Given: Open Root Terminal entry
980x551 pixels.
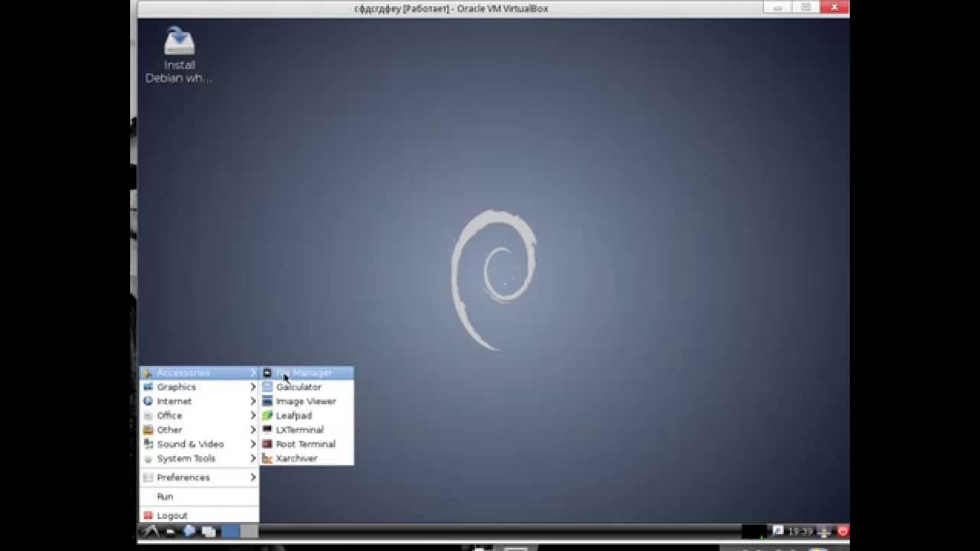Looking at the screenshot, I should pyautogui.click(x=307, y=444).
